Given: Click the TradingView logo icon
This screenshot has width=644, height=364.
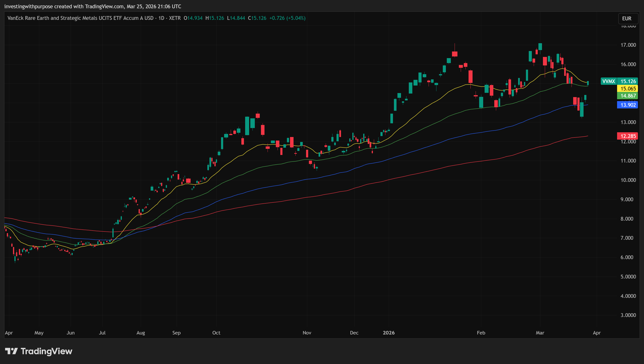Looking at the screenshot, I should (x=11, y=351).
